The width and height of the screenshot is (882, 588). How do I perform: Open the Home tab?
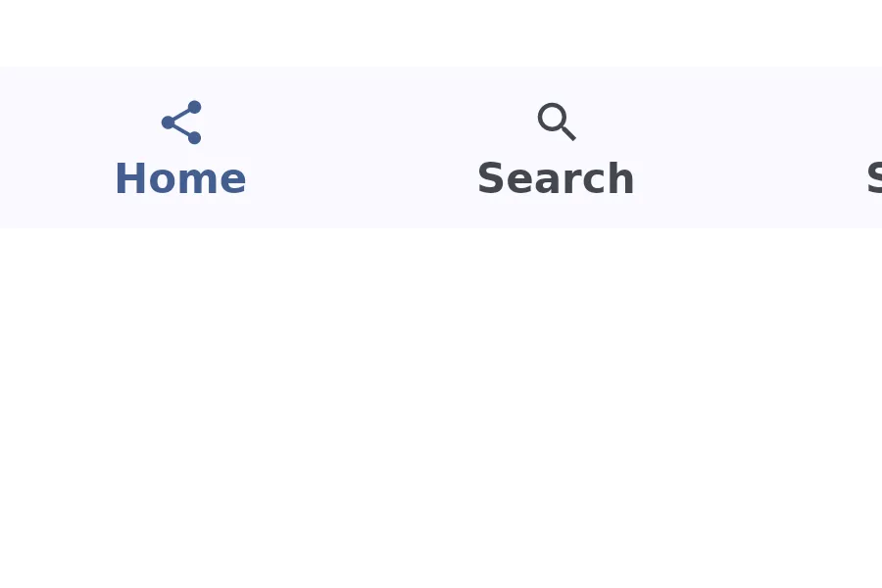[x=181, y=147]
